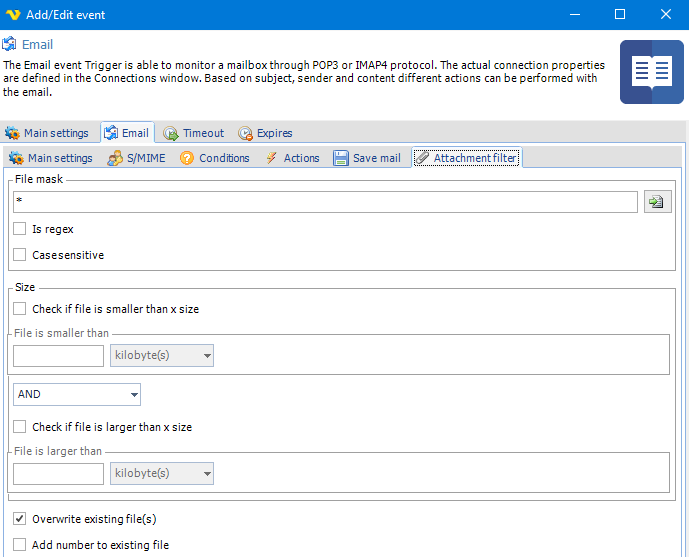Click the File is larger than value field
This screenshot has width=689, height=557.
pos(58,473)
